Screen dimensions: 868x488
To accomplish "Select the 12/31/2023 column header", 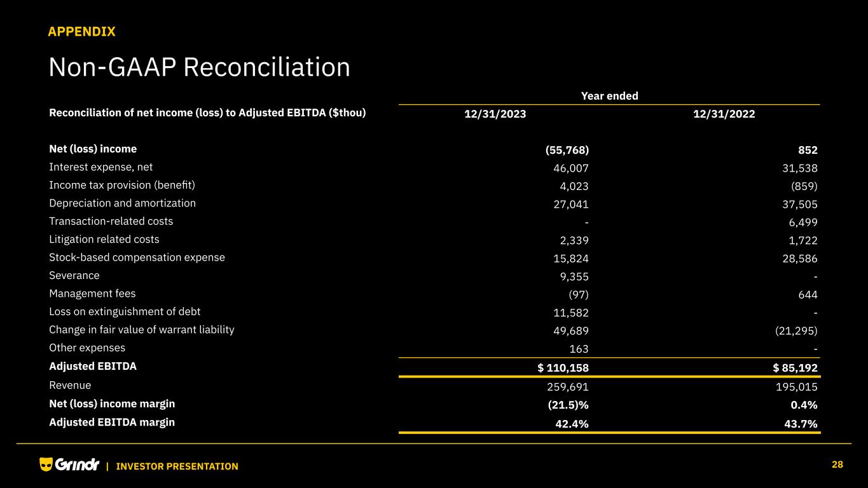I will 495,114.
